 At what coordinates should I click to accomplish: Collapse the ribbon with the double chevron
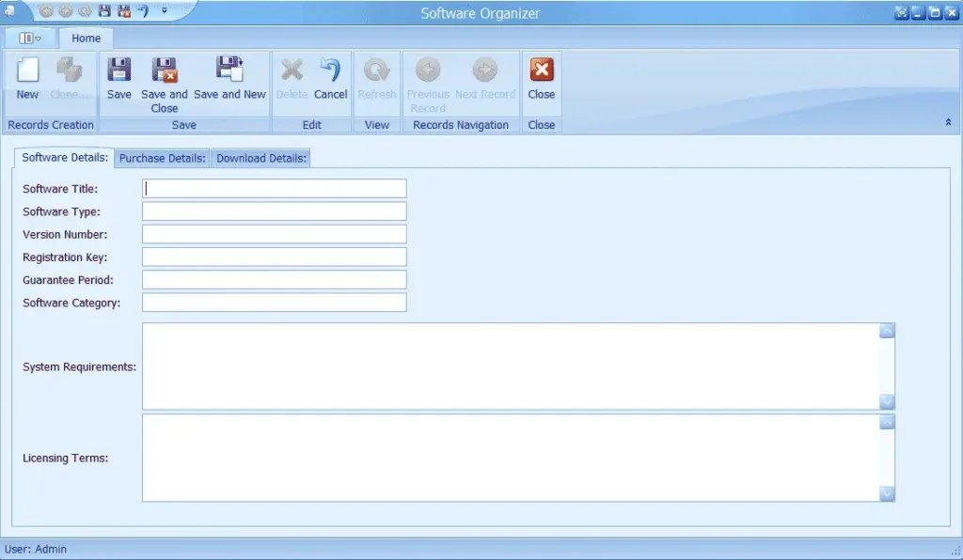coord(947,122)
